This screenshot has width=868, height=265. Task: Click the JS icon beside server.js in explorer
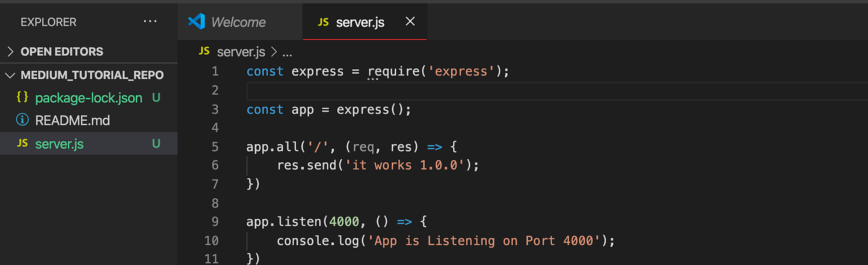click(23, 144)
